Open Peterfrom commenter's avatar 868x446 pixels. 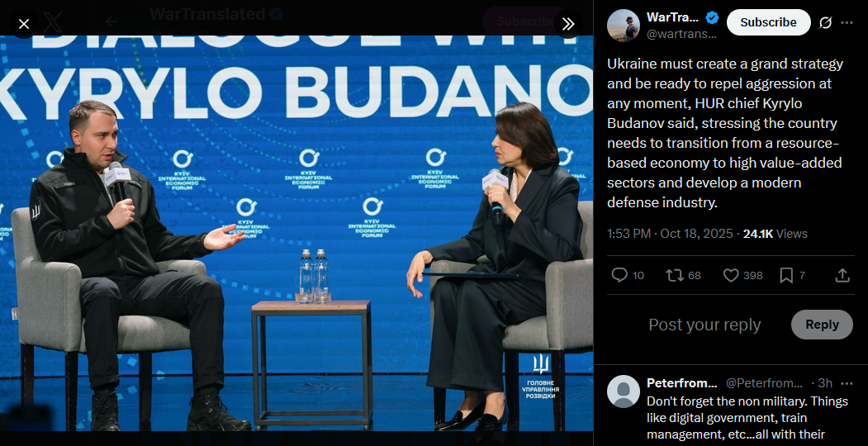click(x=624, y=391)
